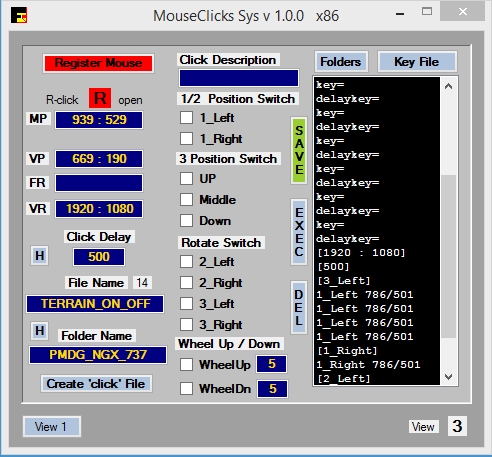Screen dimensions: 492x457
Task: Check the Middle 3 position switch option
Action: (186, 200)
